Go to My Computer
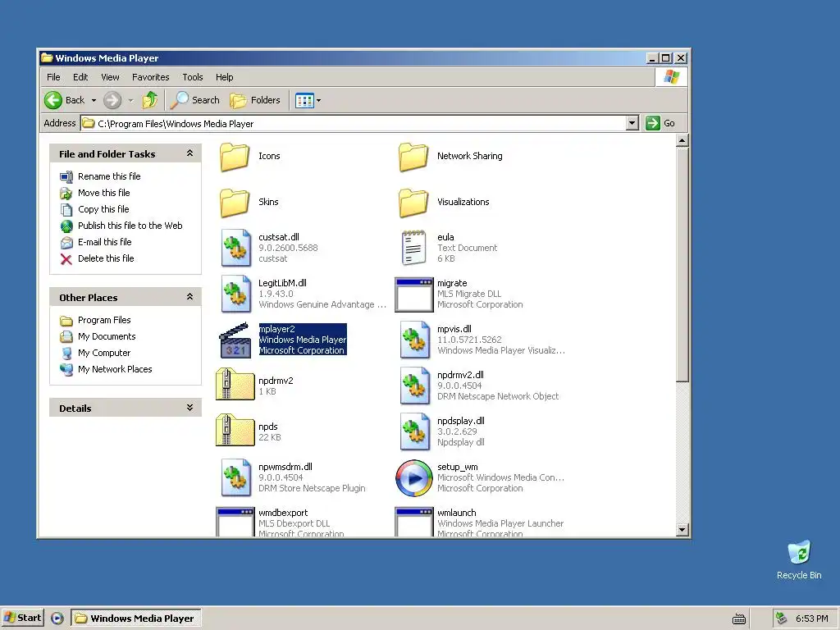 pos(104,353)
